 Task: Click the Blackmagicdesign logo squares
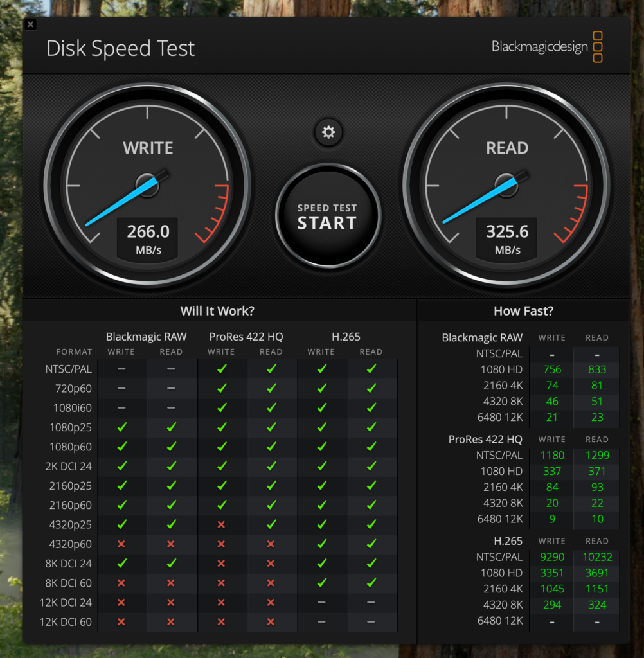tap(597, 47)
